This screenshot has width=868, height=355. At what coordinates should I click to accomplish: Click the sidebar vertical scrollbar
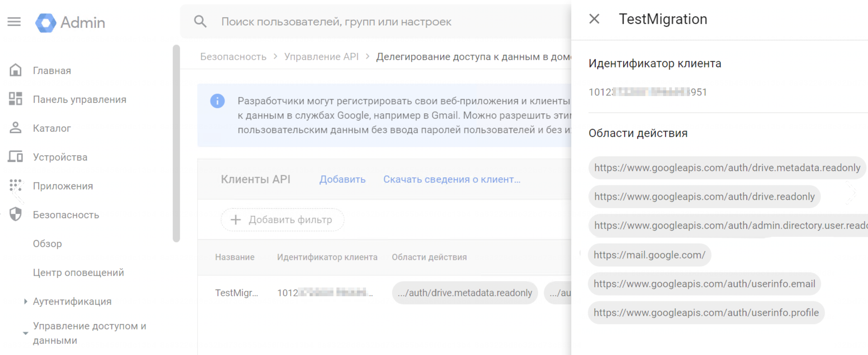(176, 143)
